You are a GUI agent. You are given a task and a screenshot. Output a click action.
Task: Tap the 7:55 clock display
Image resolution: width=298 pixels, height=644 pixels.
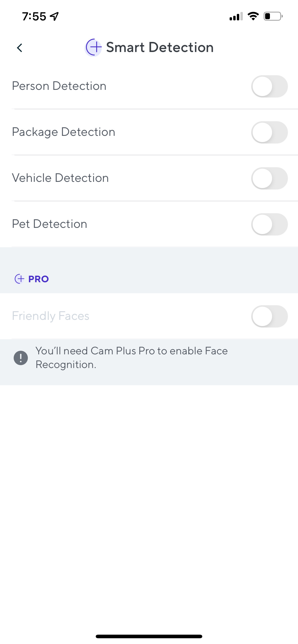(34, 17)
